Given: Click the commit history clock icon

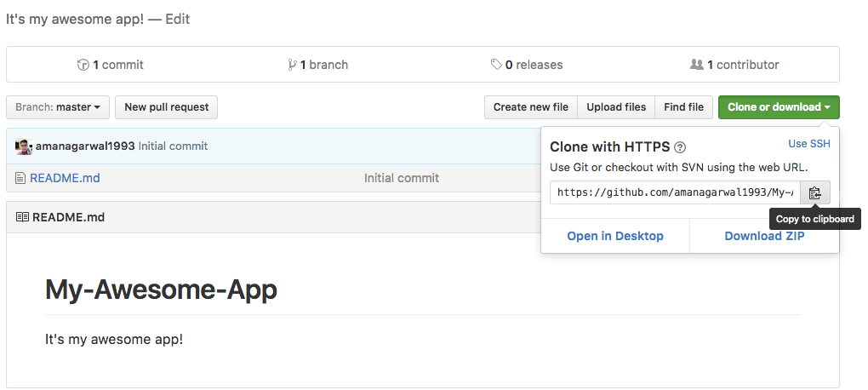Looking at the screenshot, I should coord(83,65).
